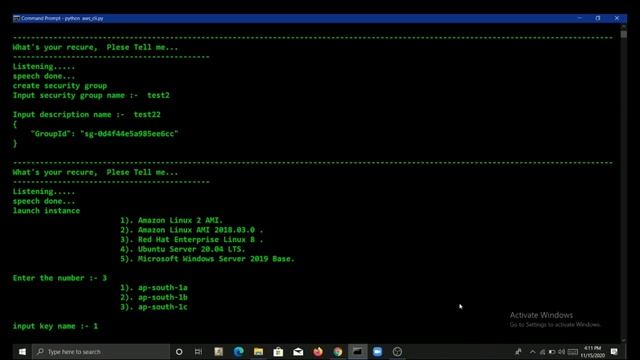The image size is (640, 360).
Task: Open network status in the system tray
Action: click(x=542, y=352)
